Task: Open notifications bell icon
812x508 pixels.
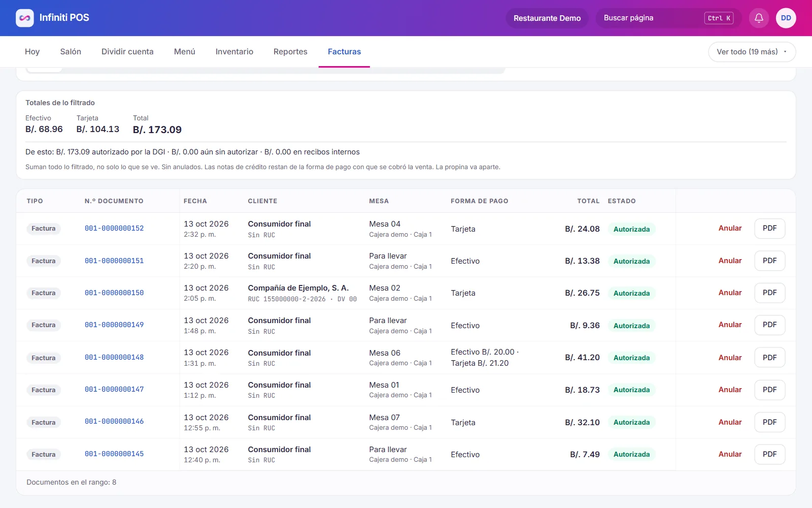Action: pos(759,18)
